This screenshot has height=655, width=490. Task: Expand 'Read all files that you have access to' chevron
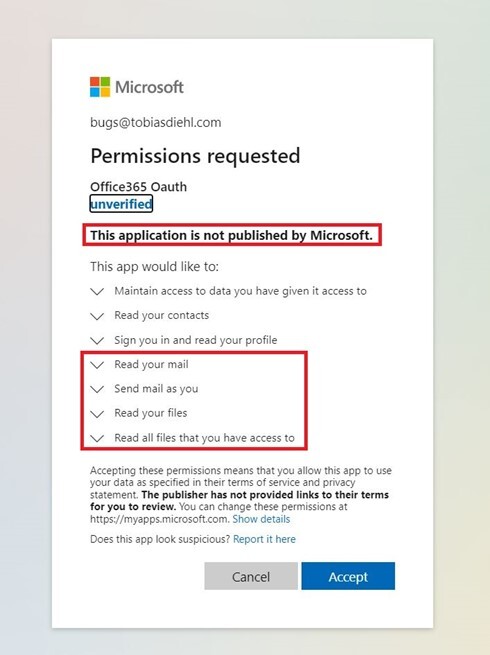click(x=97, y=438)
